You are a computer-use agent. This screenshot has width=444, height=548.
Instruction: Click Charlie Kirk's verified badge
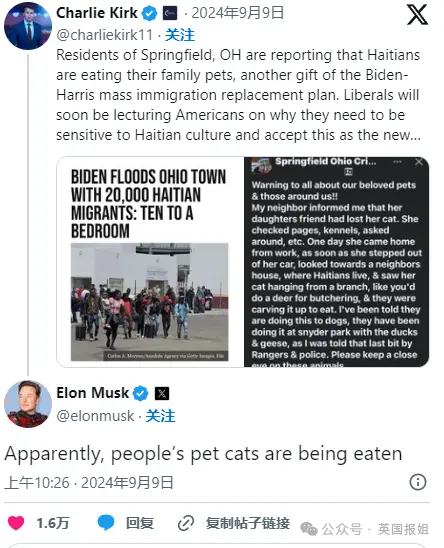pyautogui.click(x=149, y=14)
